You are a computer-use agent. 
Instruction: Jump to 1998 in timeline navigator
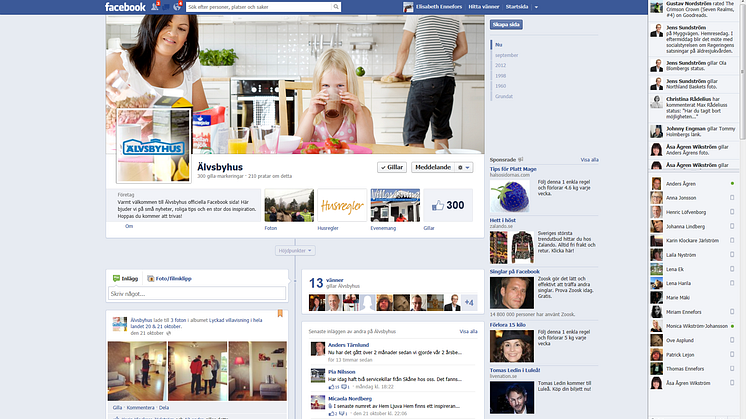pos(500,76)
